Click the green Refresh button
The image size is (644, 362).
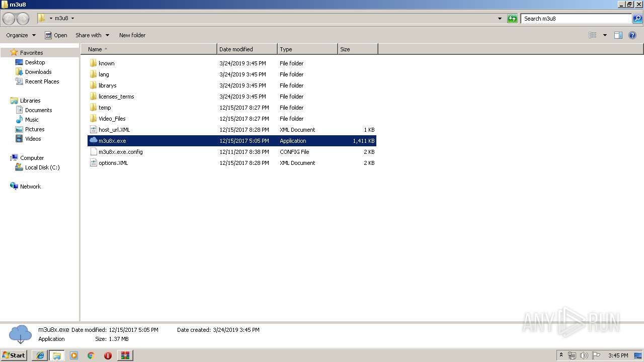[512, 19]
